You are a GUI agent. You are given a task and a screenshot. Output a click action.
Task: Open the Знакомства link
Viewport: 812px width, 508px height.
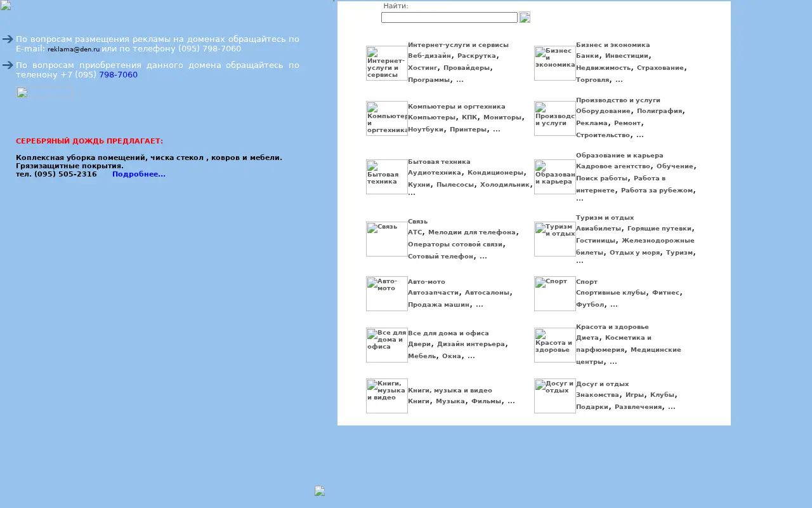[598, 395]
